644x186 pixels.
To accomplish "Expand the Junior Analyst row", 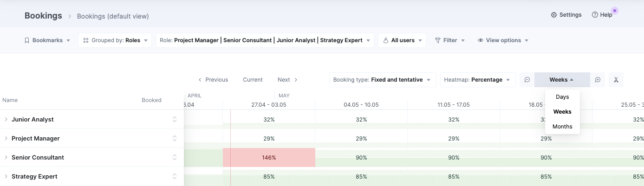I will (6, 119).
